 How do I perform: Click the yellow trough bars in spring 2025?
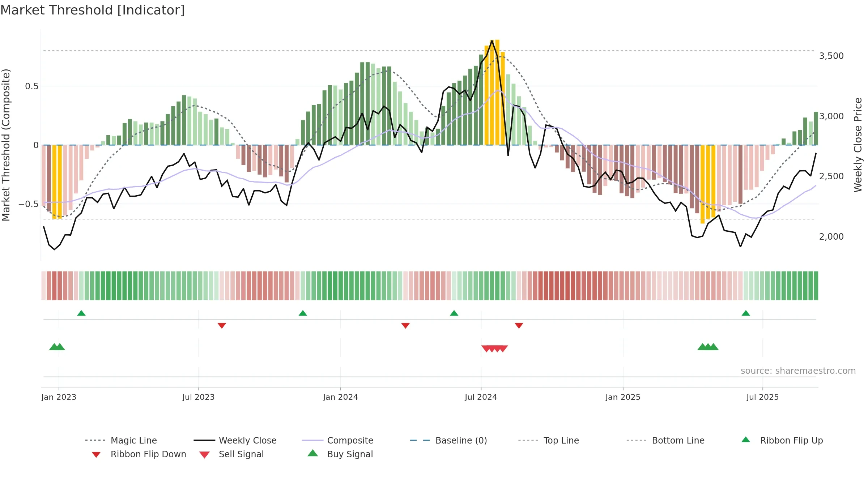(708, 184)
